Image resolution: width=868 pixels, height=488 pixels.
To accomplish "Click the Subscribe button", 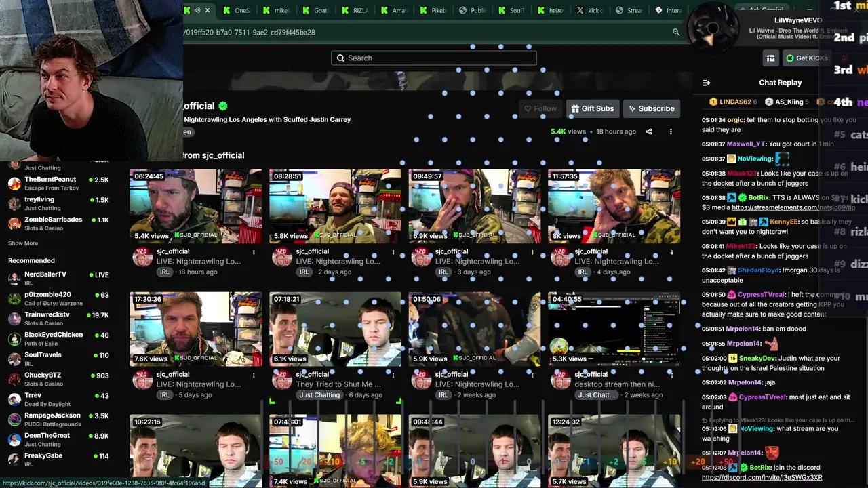I will pos(651,108).
